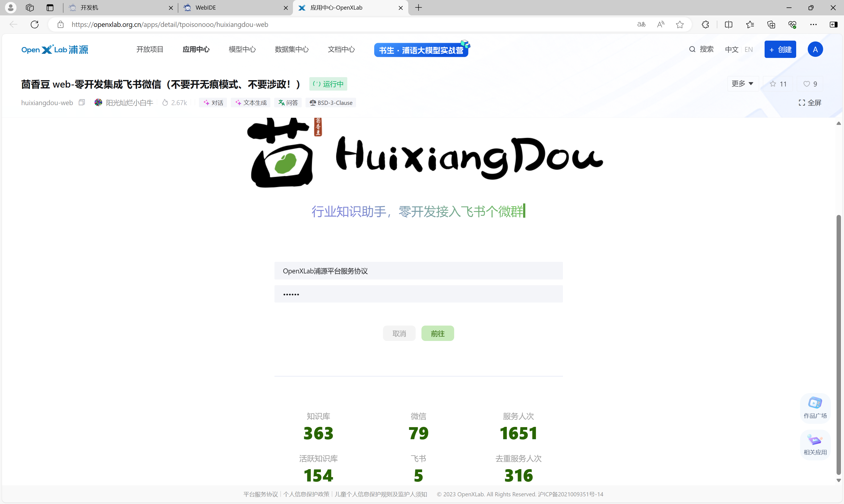Screen dimensions: 844x504
Task: Open 作品广场 floating shortcut
Action: (x=815, y=408)
